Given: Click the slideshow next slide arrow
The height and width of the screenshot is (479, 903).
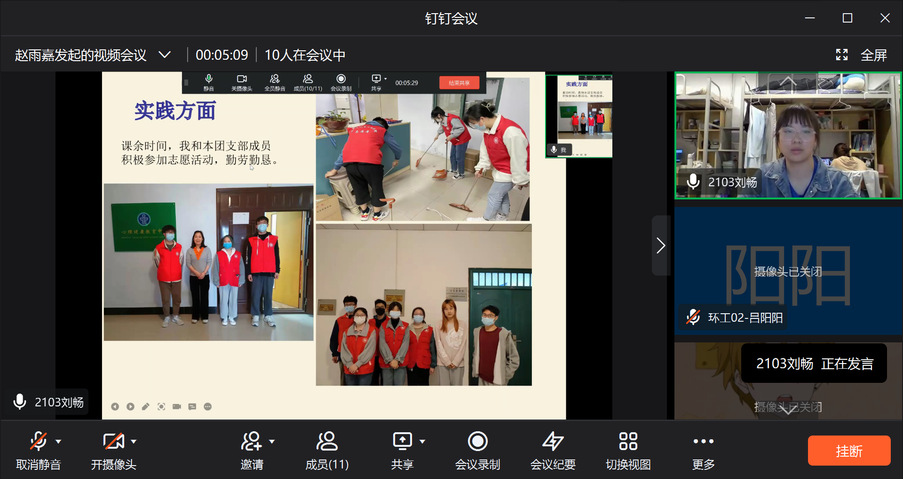Looking at the screenshot, I should [x=130, y=406].
